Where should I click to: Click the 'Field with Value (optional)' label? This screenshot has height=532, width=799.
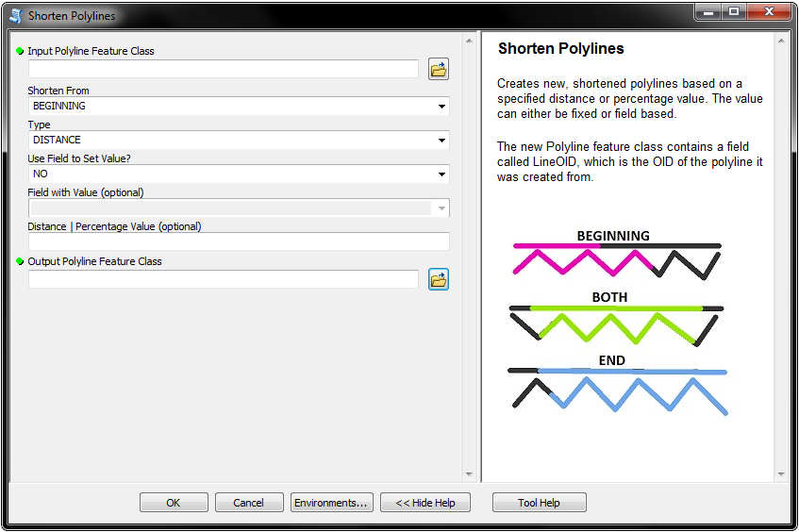pos(86,192)
